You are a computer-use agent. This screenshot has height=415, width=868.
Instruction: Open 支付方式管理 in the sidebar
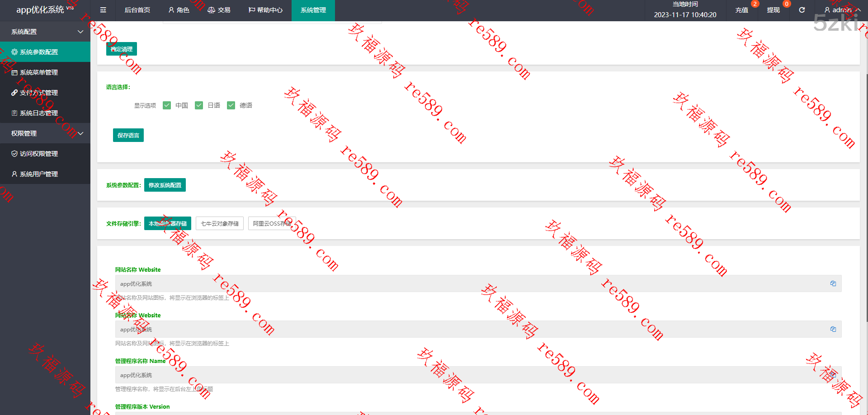pyautogui.click(x=39, y=93)
